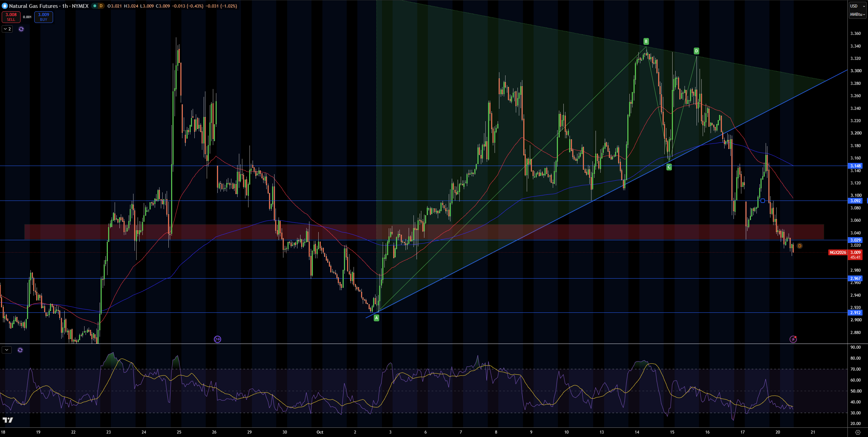Click the 3.360 value on price scale
Viewport: 868px width, 437px height.
click(855, 34)
